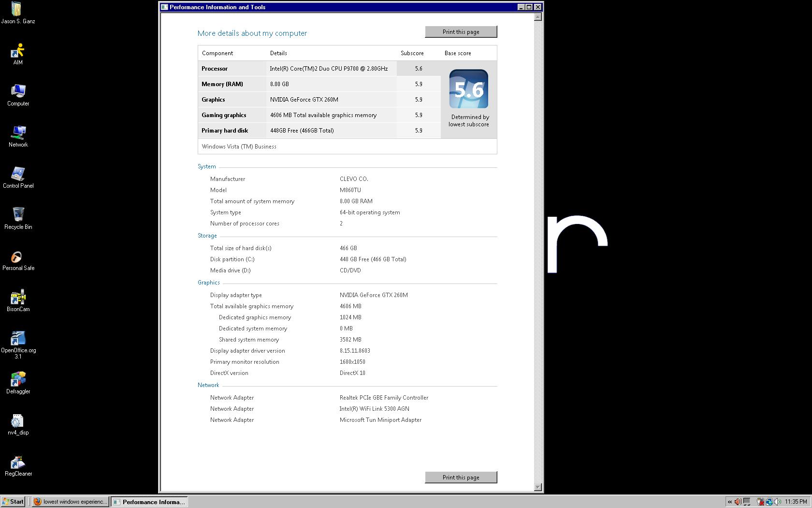Click the 'CD/DVD' media drive value
This screenshot has width=812, height=508.
(x=350, y=270)
